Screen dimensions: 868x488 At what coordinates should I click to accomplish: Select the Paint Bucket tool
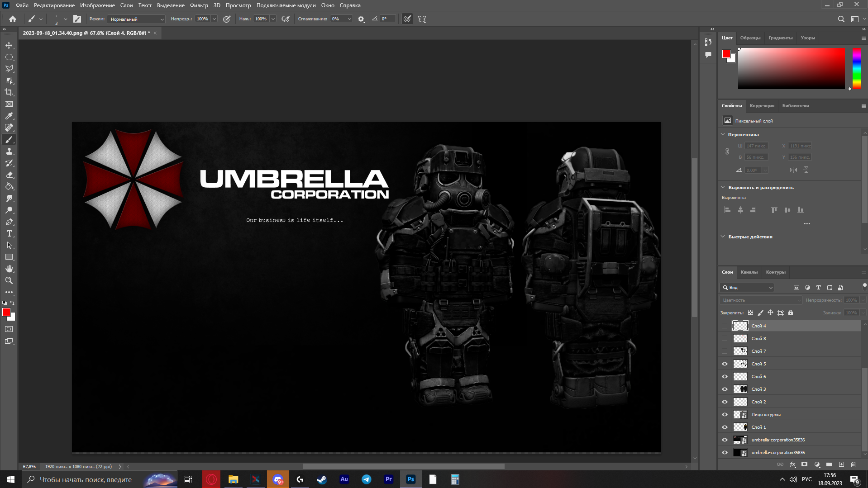[9, 186]
